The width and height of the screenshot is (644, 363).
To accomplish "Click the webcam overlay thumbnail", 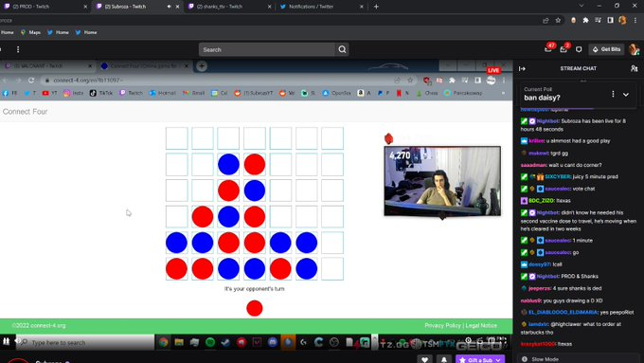I will (442, 181).
